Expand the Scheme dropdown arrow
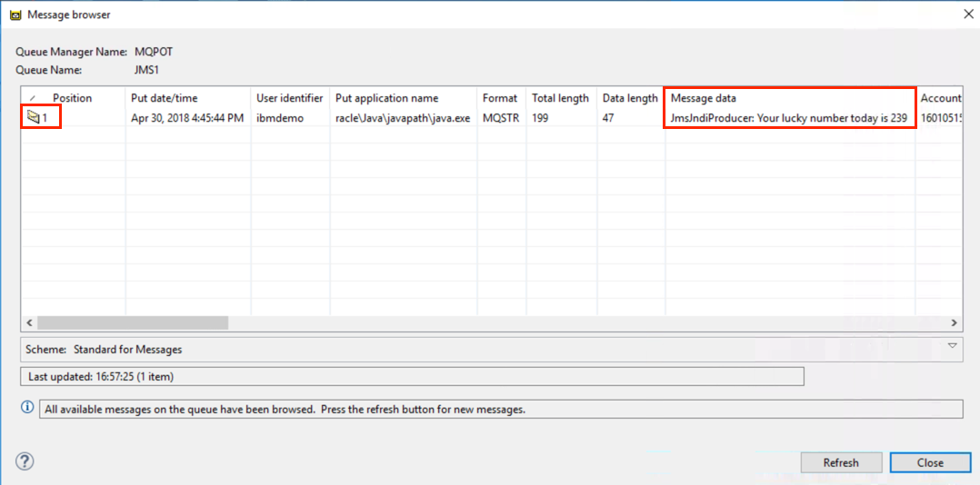The height and width of the screenshot is (485, 980). pyautogui.click(x=953, y=345)
